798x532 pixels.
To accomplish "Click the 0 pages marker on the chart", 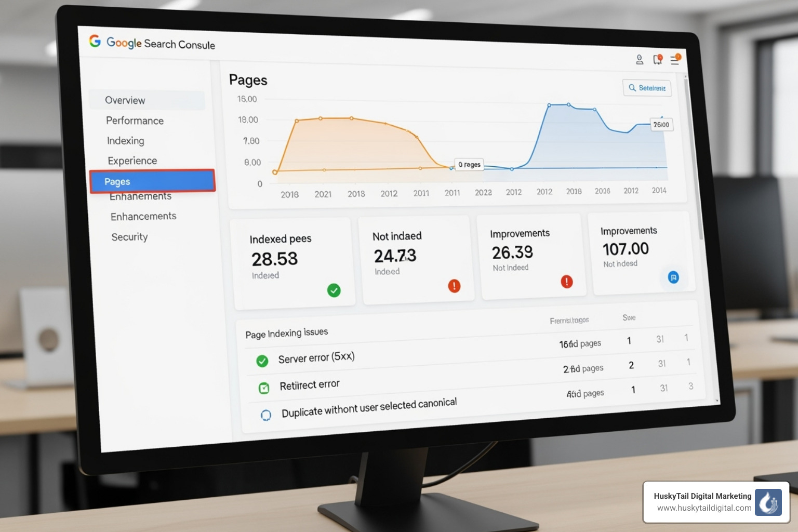I will point(469,165).
